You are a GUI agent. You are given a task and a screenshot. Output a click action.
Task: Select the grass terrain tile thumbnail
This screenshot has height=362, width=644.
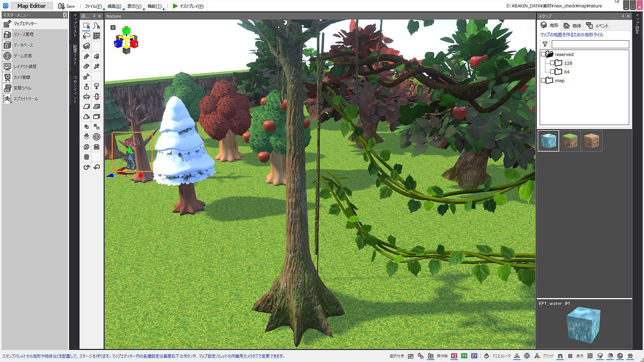[570, 141]
